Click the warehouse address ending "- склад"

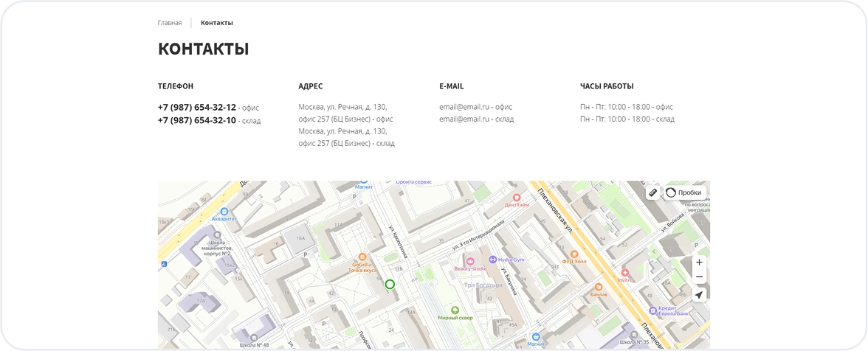(x=347, y=137)
